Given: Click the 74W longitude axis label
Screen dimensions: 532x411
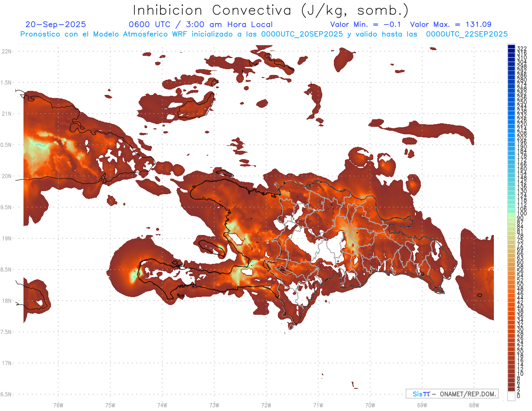Looking at the screenshot, I should click(162, 405).
